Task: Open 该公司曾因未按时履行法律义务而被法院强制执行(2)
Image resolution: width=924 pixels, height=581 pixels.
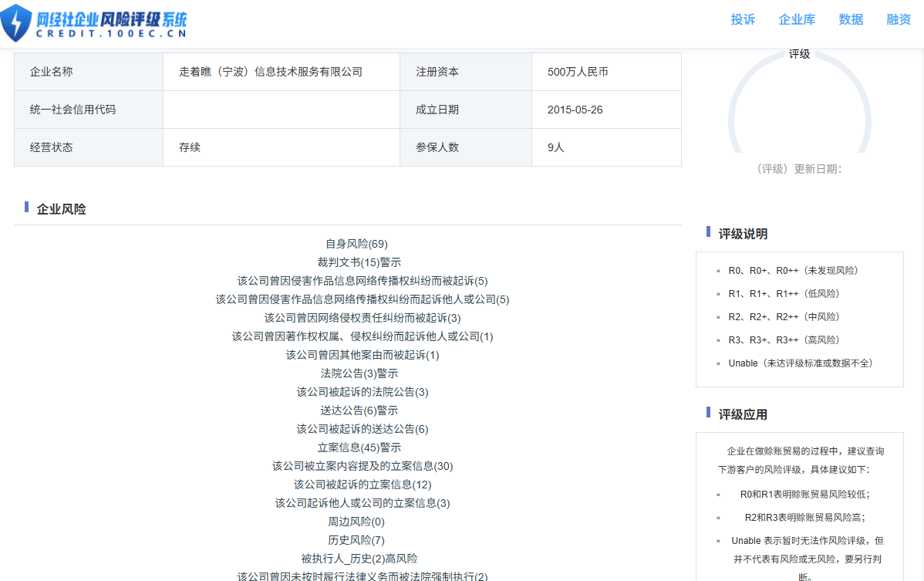Action: (363, 576)
